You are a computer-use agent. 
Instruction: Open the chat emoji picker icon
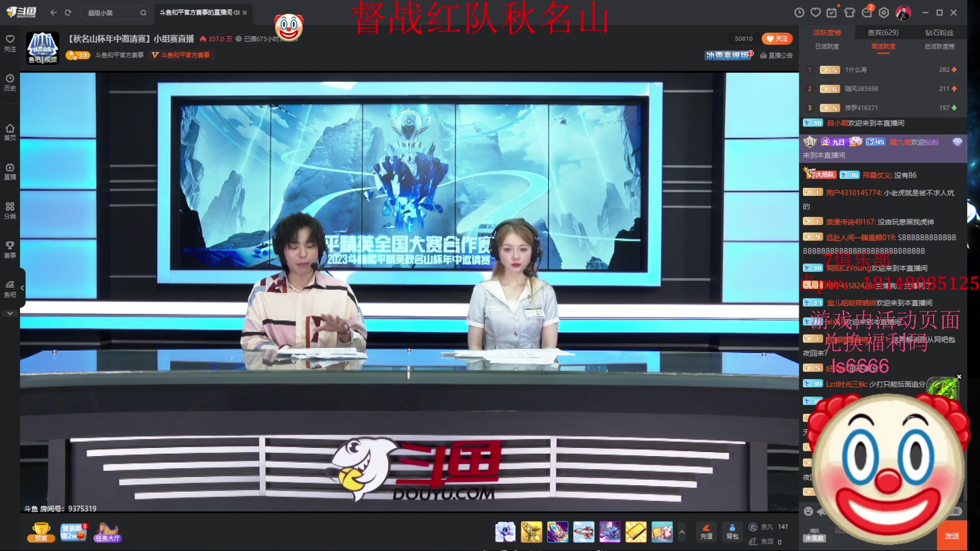[808, 511]
